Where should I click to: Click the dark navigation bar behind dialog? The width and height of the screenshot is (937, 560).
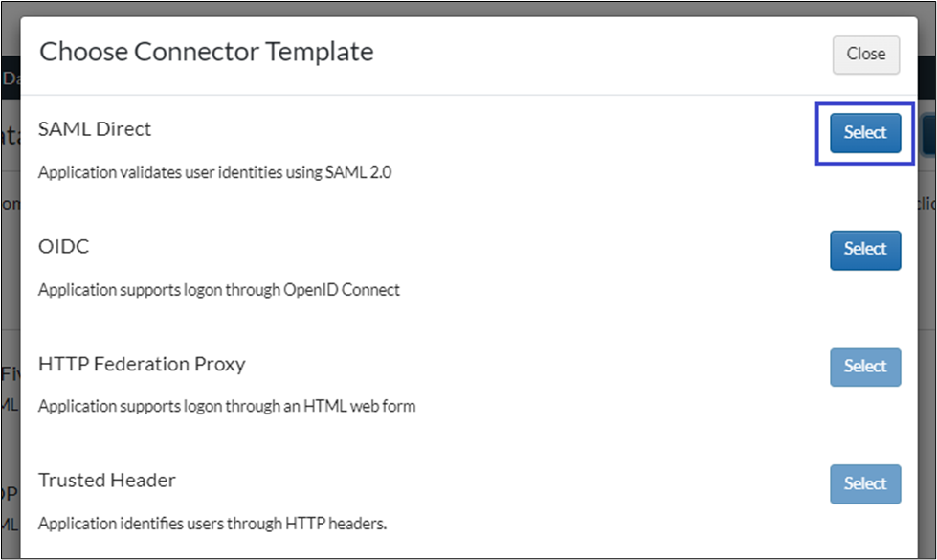(10, 78)
